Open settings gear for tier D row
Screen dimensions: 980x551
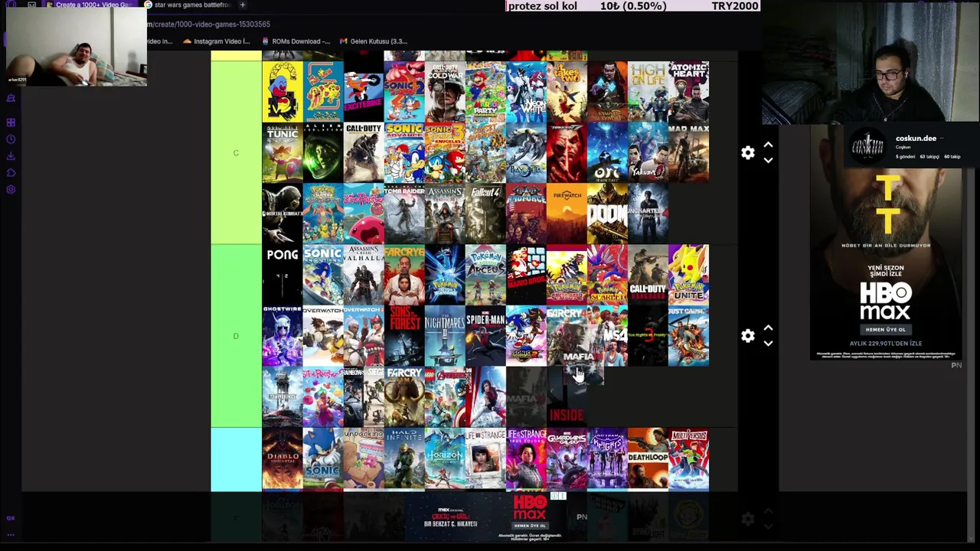coord(748,336)
